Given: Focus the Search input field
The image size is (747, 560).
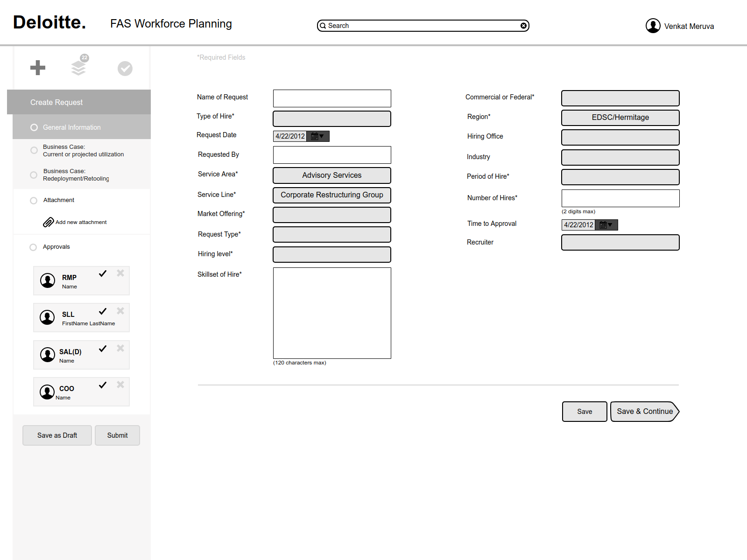Looking at the screenshot, I should click(x=423, y=26).
